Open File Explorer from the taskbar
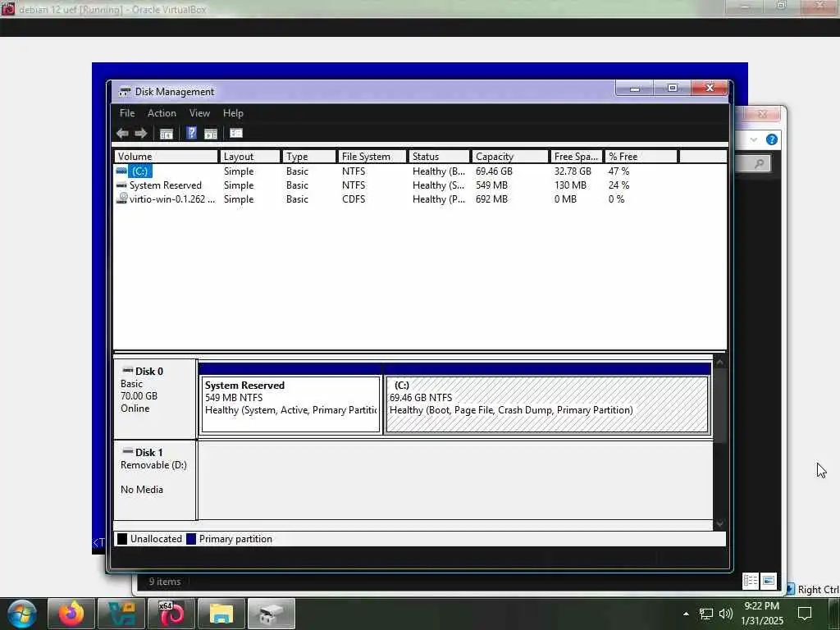The image size is (840, 630). point(221,614)
